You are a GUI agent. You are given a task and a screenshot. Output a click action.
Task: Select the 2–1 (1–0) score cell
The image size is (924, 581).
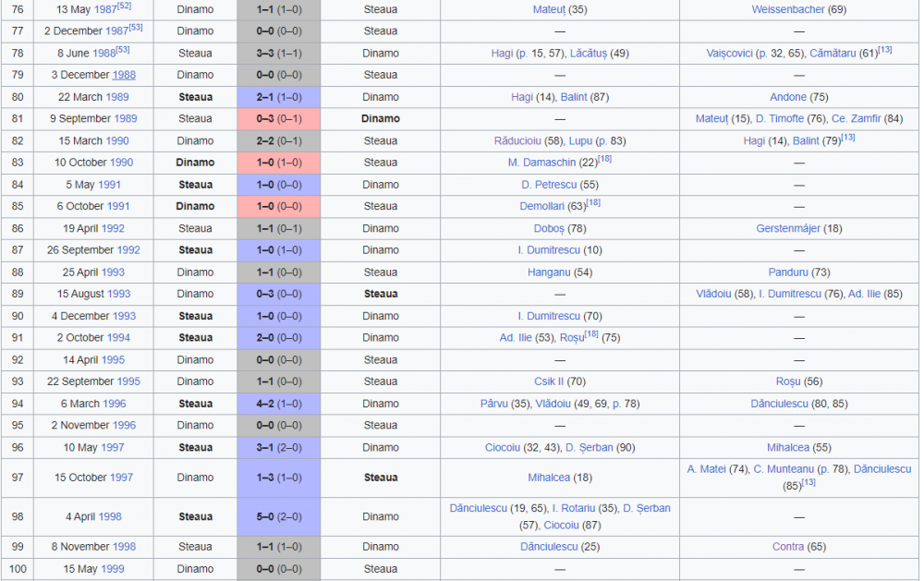tap(279, 97)
